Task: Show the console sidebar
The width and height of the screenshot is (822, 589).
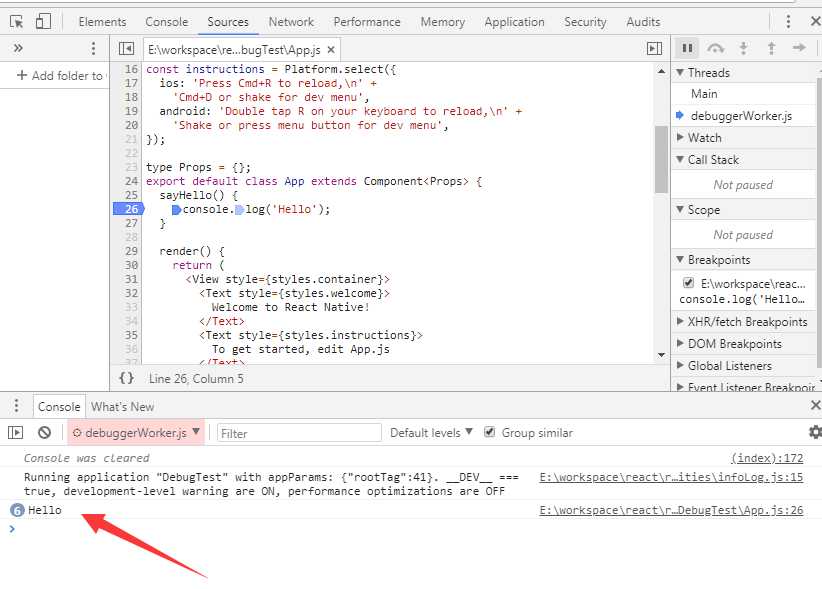Action: (x=16, y=432)
